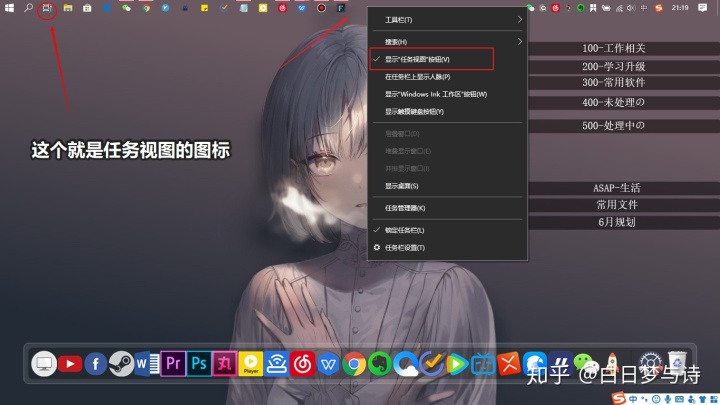Launch Photoshop from the dock
This screenshot has height=405, width=720.
point(199,364)
